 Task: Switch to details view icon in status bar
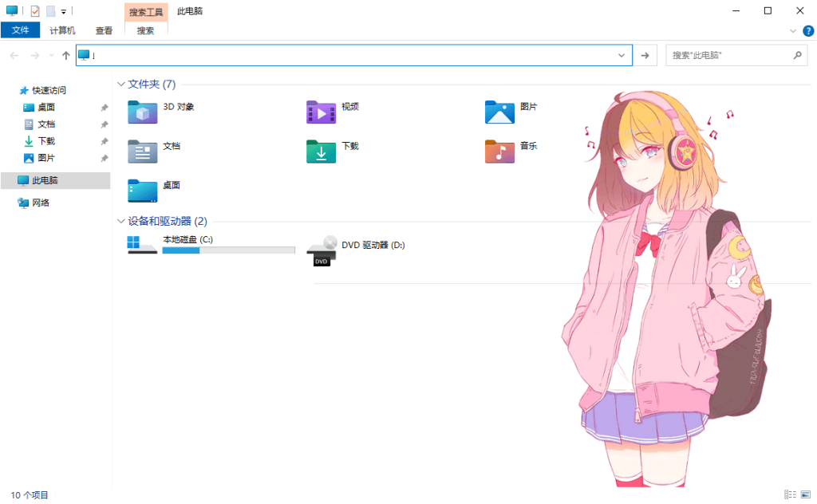point(790,494)
